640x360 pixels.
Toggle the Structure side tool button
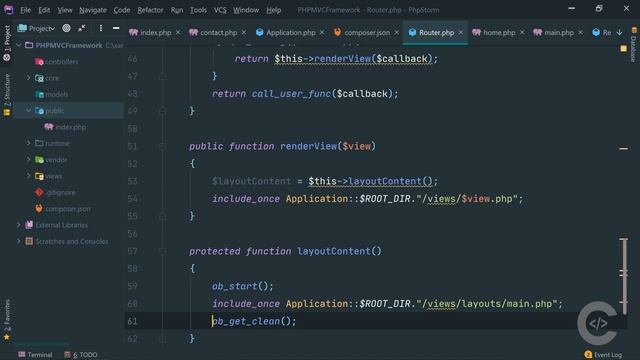tap(7, 95)
